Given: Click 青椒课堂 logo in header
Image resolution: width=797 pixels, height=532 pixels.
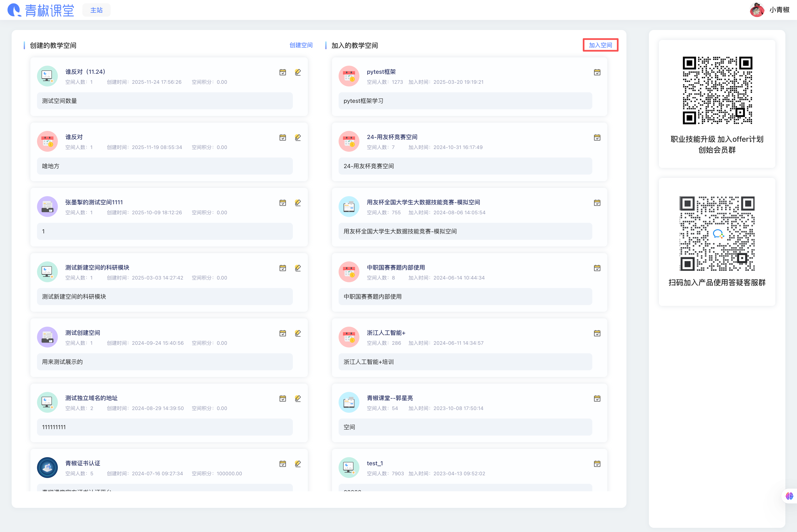Looking at the screenshot, I should [41, 10].
